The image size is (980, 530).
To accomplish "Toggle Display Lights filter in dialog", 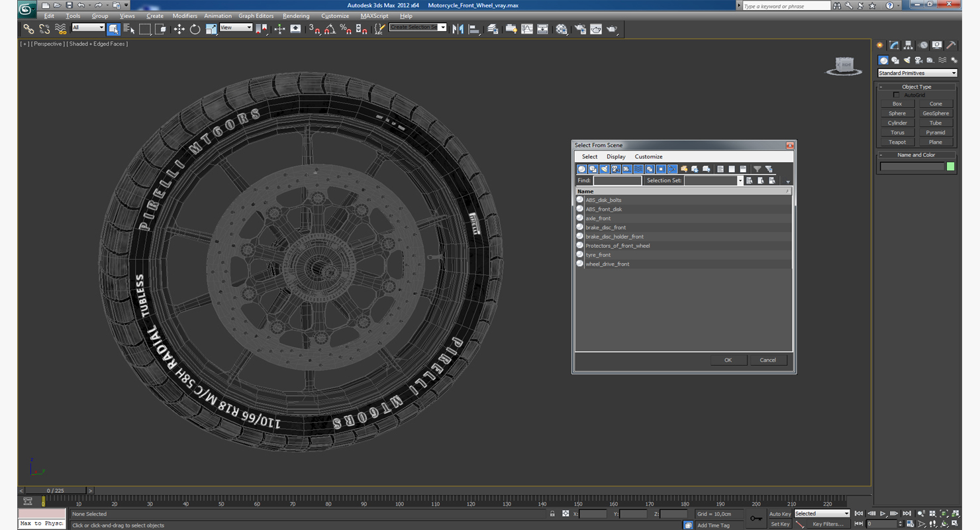I will click(605, 169).
